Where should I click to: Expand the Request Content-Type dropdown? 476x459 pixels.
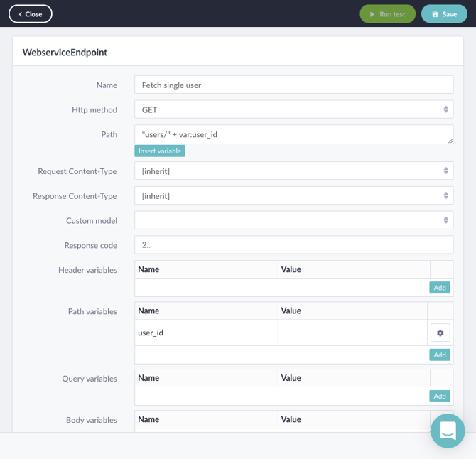[x=293, y=171]
